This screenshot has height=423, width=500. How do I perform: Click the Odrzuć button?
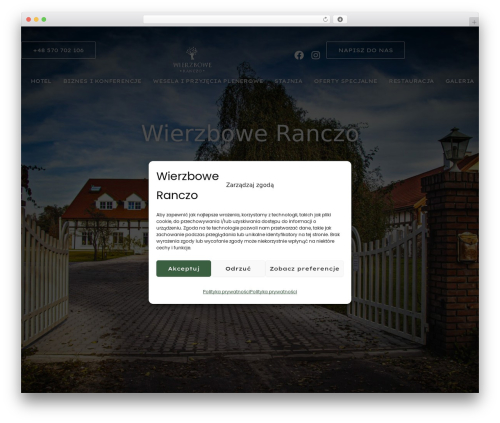pos(238,268)
